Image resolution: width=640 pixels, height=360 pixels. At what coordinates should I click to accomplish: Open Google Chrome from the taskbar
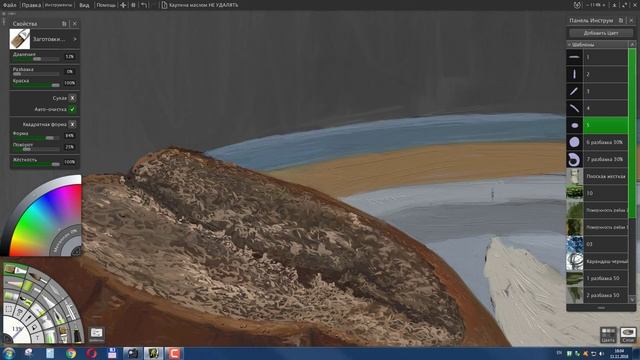(x=71, y=353)
